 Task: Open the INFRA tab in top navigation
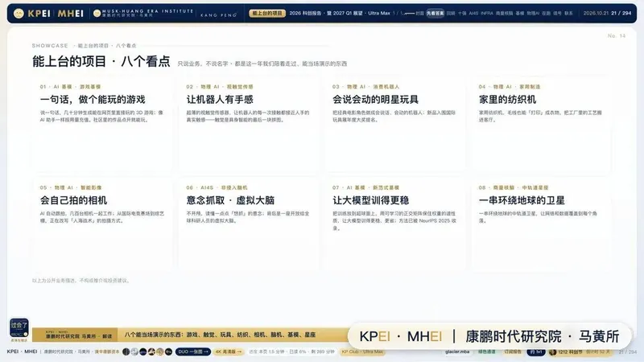487,13
